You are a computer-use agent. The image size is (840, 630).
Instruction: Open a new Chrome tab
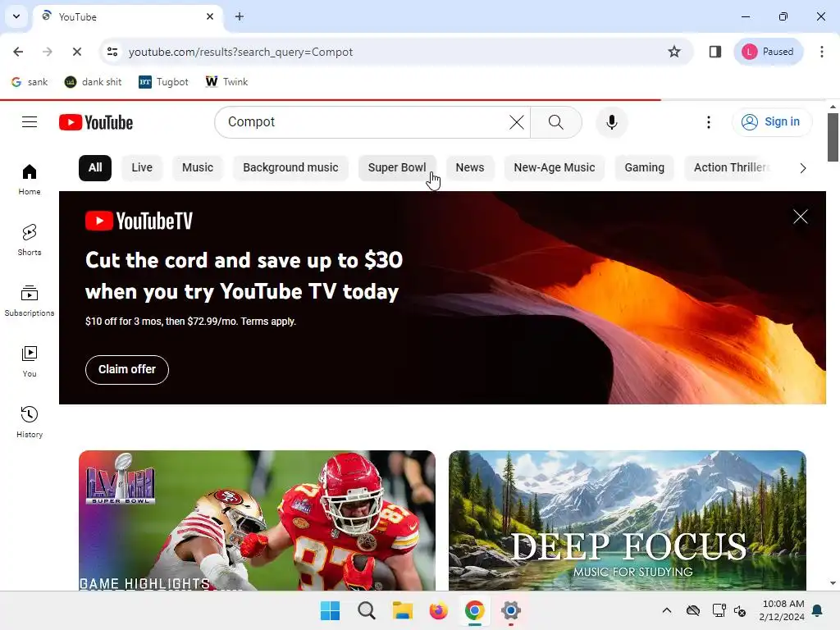tap(240, 16)
